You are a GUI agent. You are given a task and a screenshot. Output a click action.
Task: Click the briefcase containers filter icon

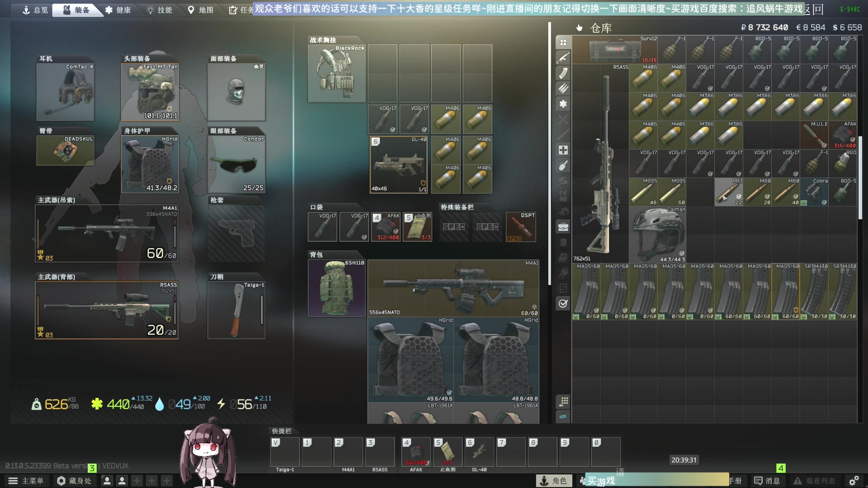[x=563, y=227]
